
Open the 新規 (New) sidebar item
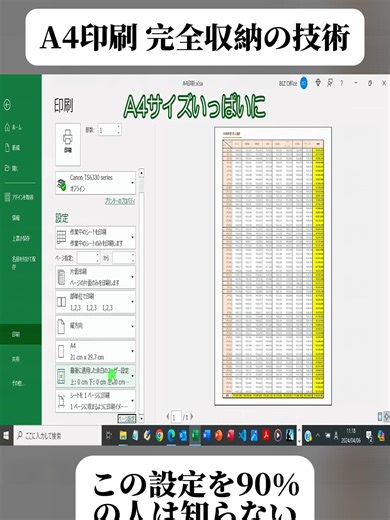tap(12, 148)
